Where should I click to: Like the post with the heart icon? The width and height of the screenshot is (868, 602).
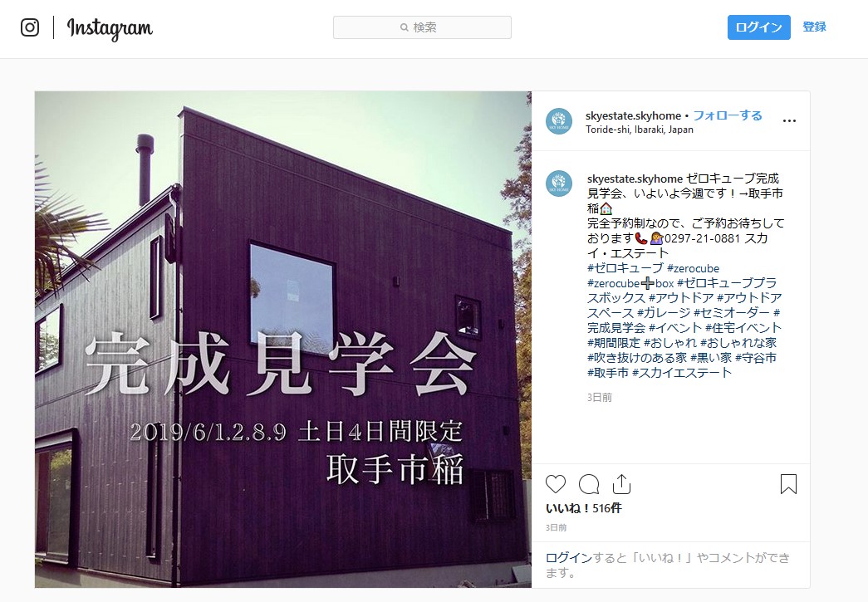pos(556,484)
